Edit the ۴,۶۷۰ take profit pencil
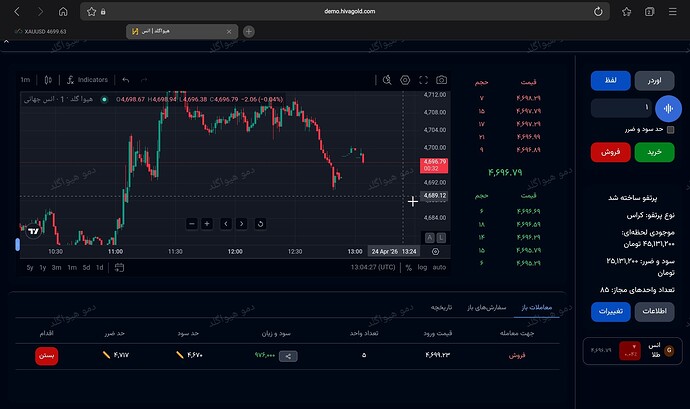690x409 pixels. (180, 355)
